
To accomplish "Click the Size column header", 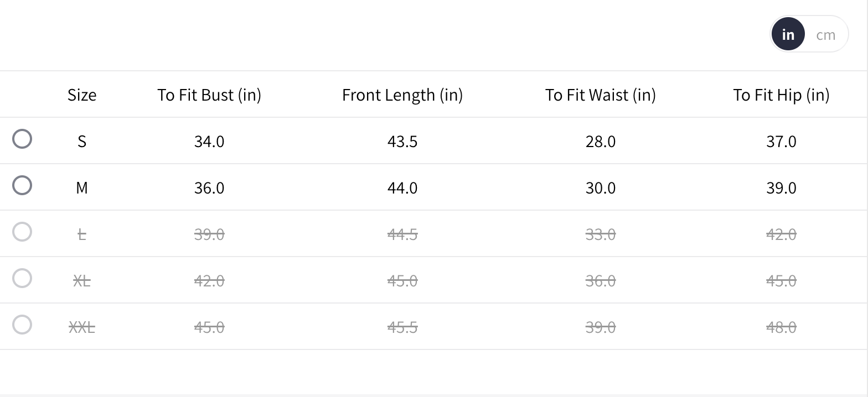I will [x=82, y=95].
